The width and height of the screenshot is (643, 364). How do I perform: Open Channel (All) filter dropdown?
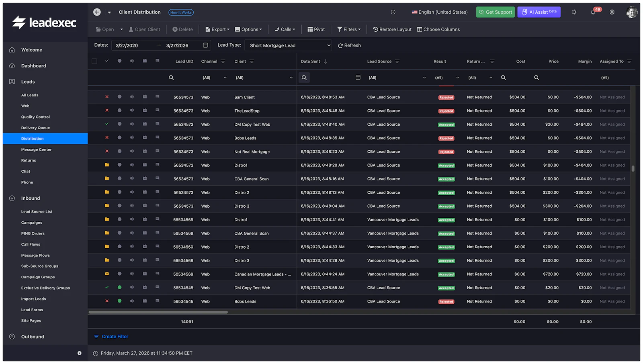click(x=214, y=78)
